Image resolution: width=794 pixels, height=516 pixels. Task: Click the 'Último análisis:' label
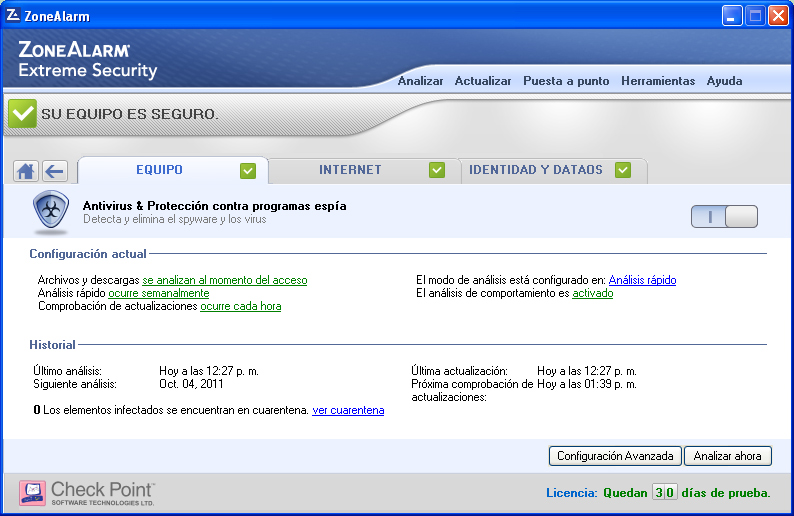(x=67, y=371)
